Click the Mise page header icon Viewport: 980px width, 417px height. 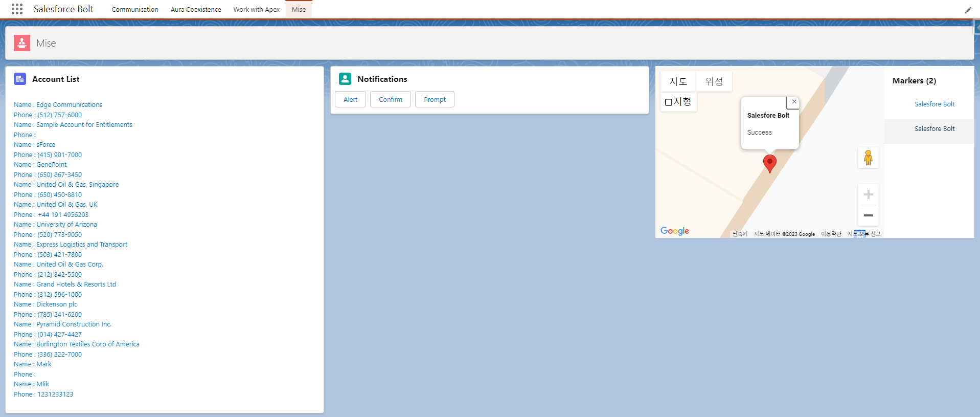(22, 43)
